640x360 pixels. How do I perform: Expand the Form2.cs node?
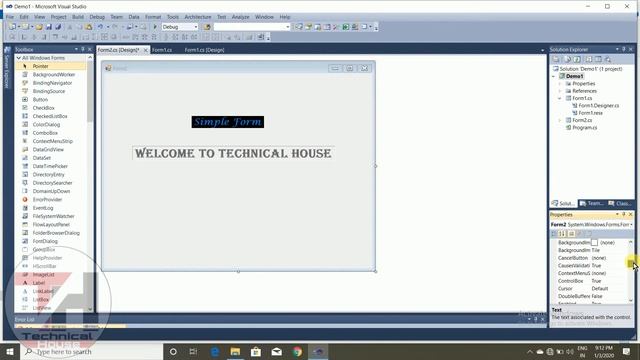560,120
